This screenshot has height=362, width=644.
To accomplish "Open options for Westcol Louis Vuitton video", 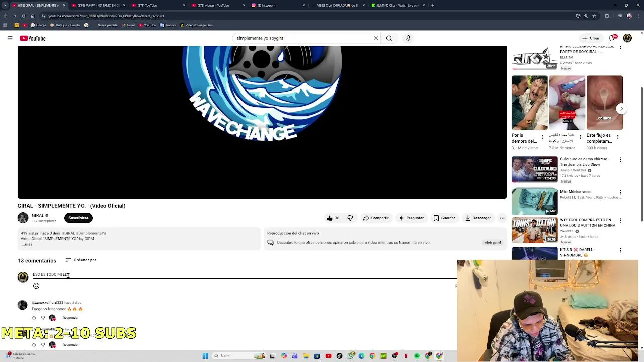I will click(x=620, y=221).
